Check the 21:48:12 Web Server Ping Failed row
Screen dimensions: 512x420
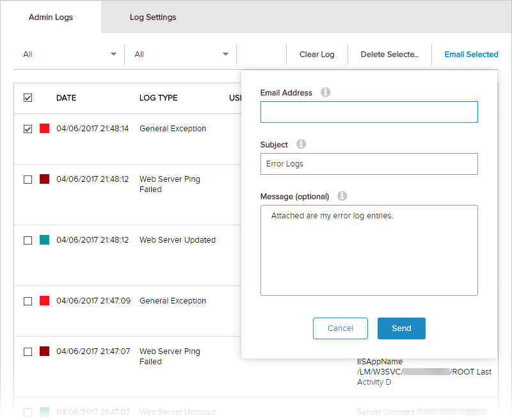(28, 180)
